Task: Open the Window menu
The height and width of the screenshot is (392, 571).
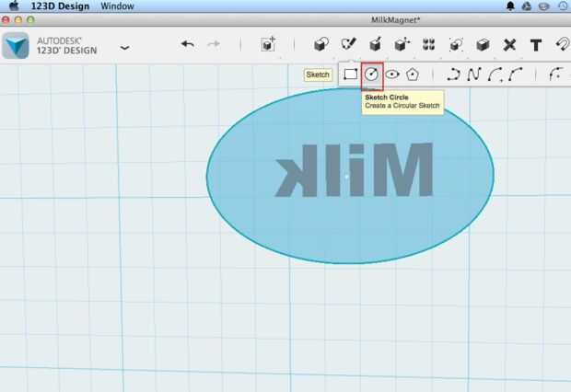Action: pos(117,6)
